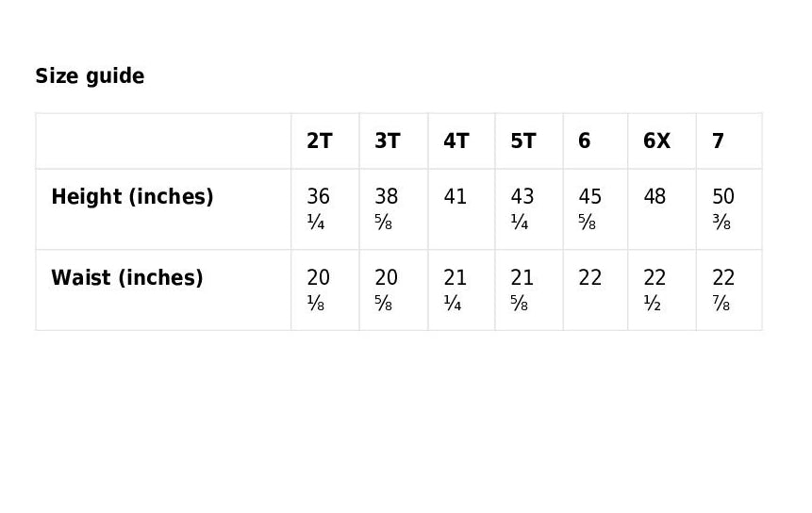
Task: Click the 38 ⅝ height cell
Action: 387,208
